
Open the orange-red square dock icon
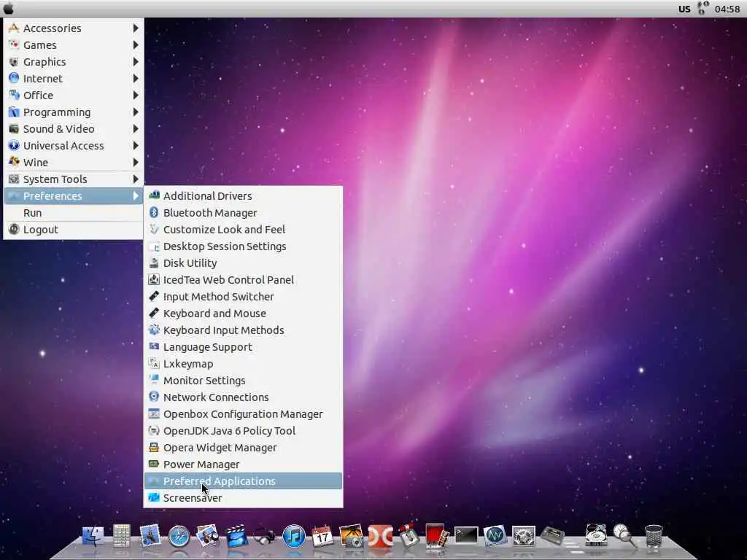379,537
